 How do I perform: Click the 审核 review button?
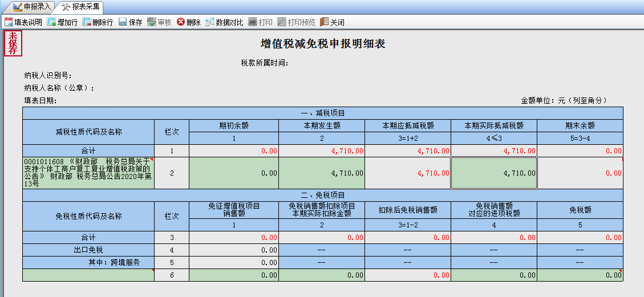[x=159, y=22]
